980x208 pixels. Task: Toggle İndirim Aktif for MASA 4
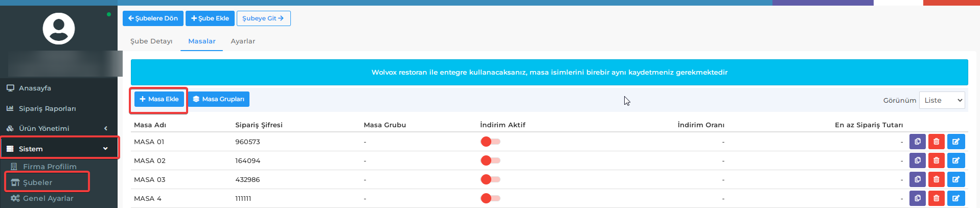(490, 198)
